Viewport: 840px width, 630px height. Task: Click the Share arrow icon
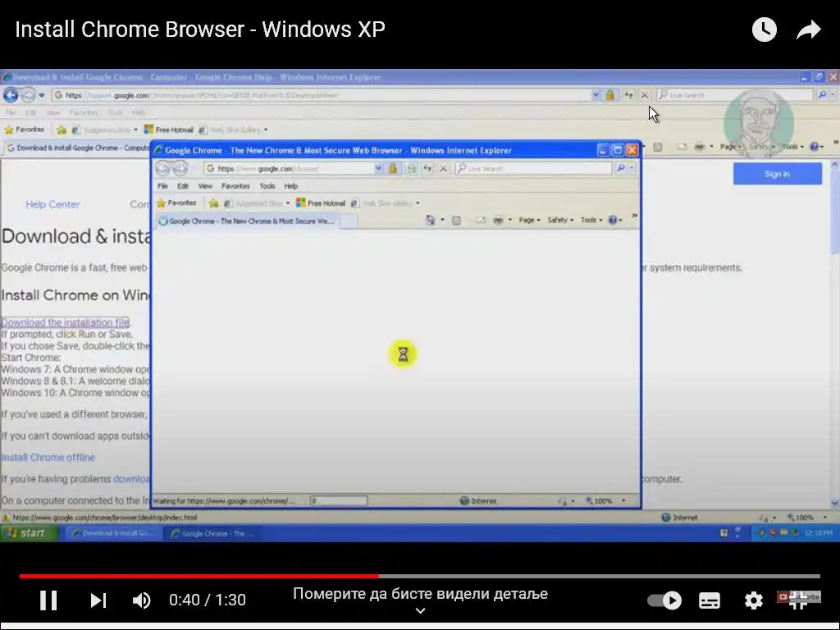tap(808, 30)
